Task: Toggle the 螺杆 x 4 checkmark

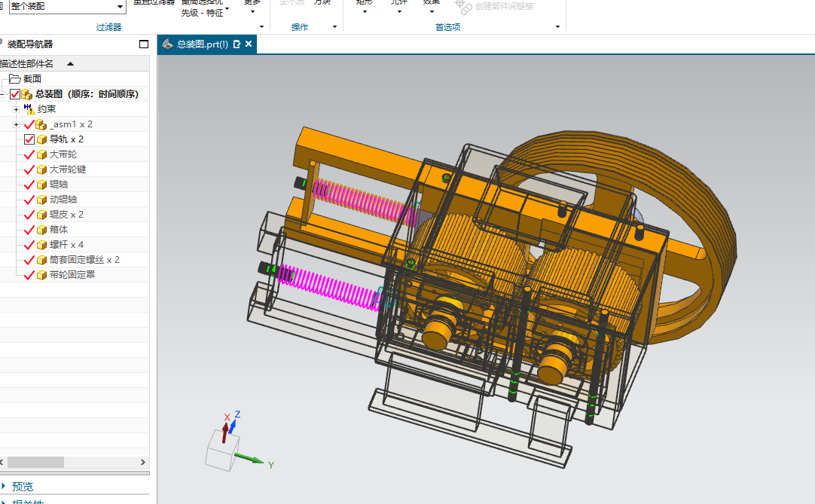Action: (x=29, y=245)
